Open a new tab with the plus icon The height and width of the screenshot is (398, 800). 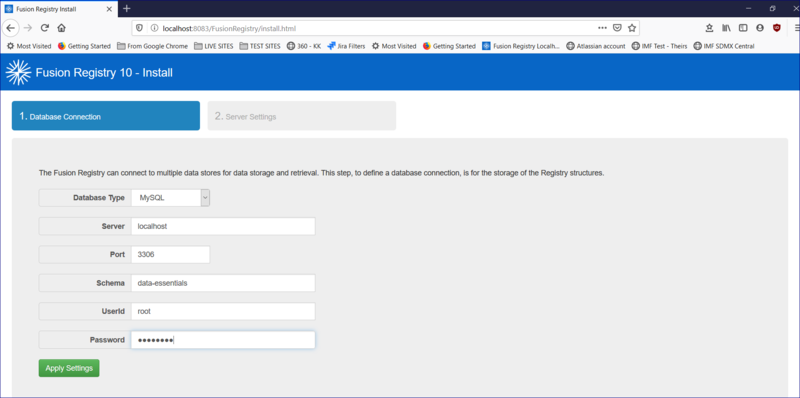(127, 9)
